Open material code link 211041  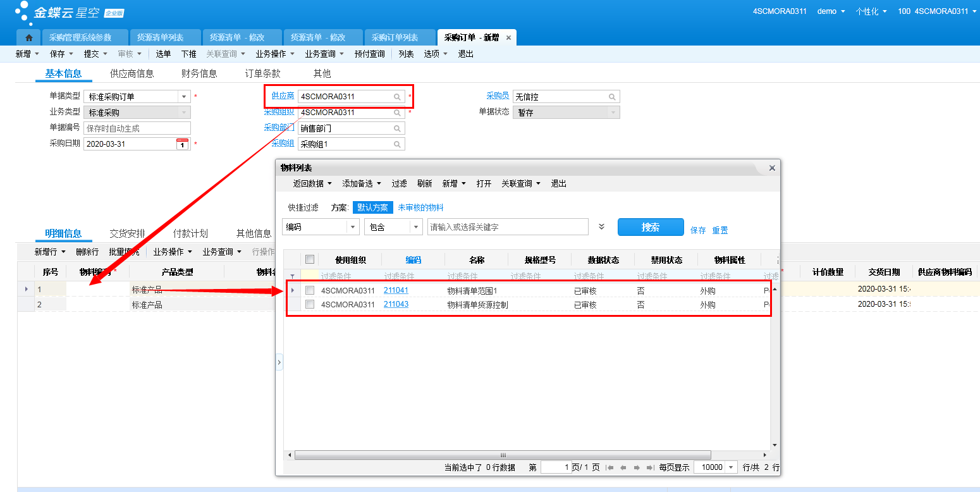coord(396,290)
